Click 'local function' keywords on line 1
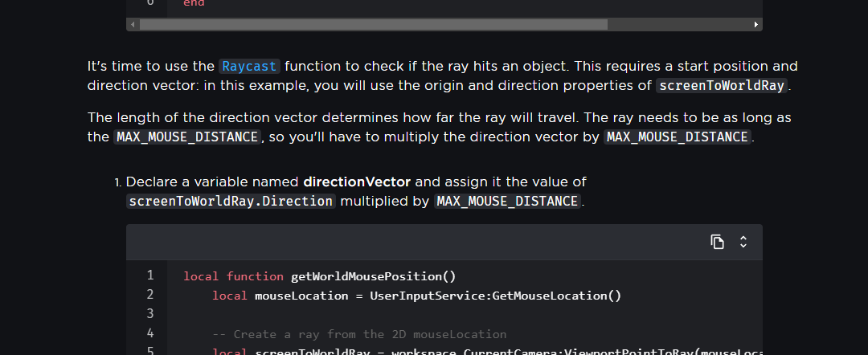 [233, 276]
